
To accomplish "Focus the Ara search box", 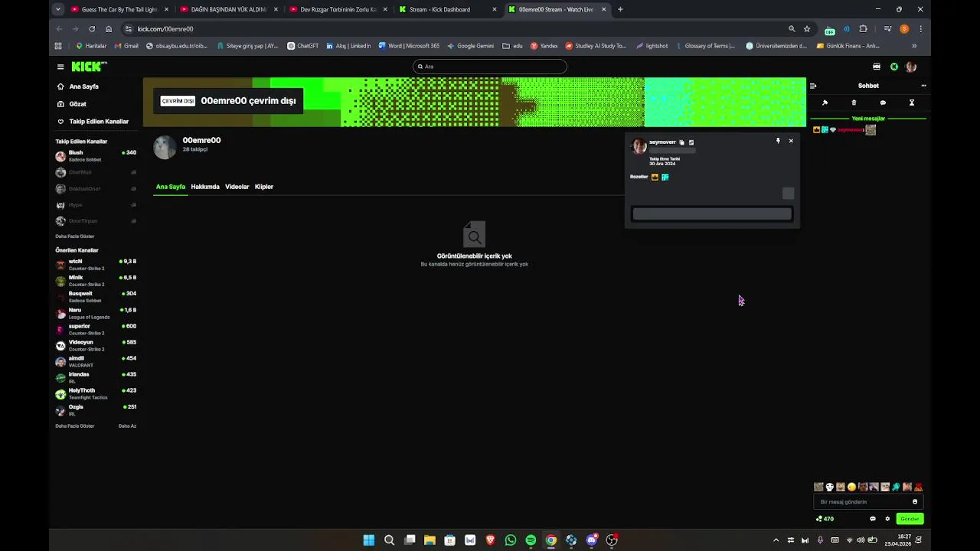I will point(490,67).
